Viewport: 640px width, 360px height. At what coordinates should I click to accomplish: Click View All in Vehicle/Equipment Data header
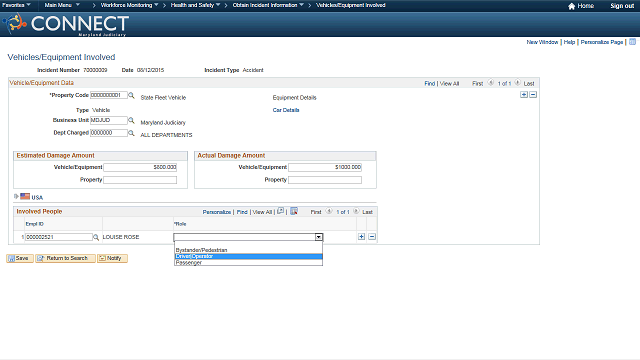coord(449,83)
